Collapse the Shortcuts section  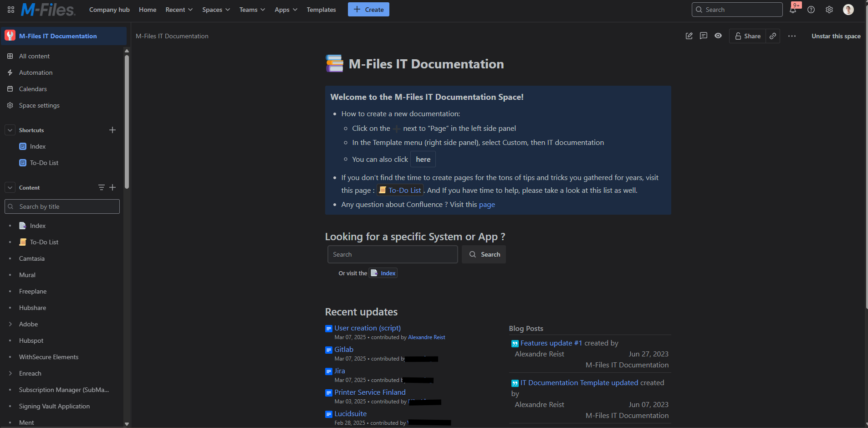pos(10,130)
